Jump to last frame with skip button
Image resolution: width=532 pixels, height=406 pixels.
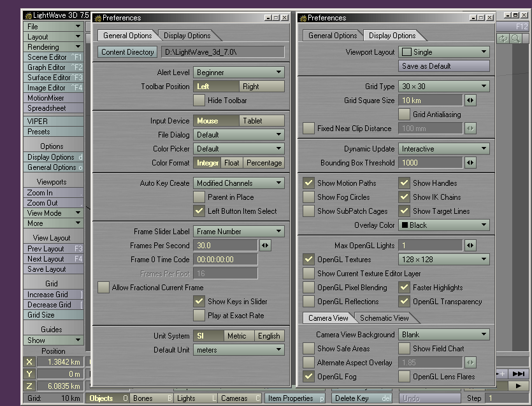pos(519,374)
